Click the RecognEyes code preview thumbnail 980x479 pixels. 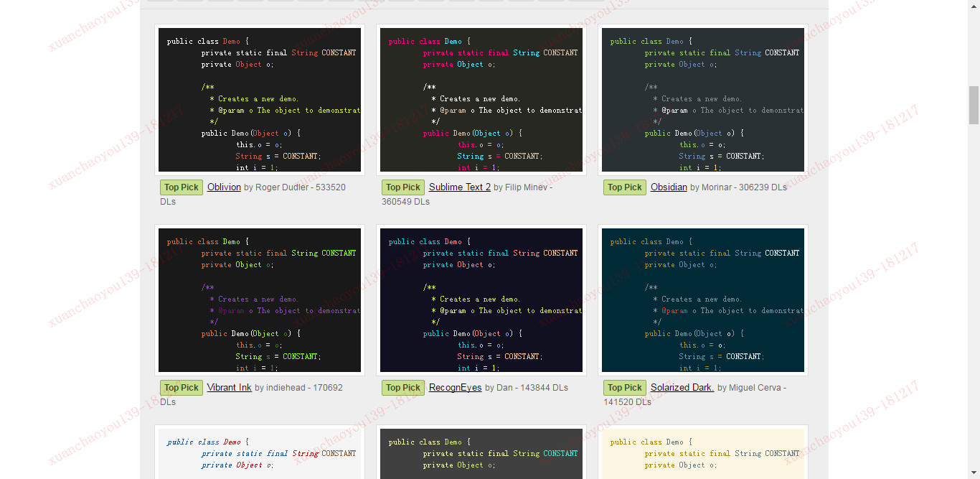coord(481,300)
